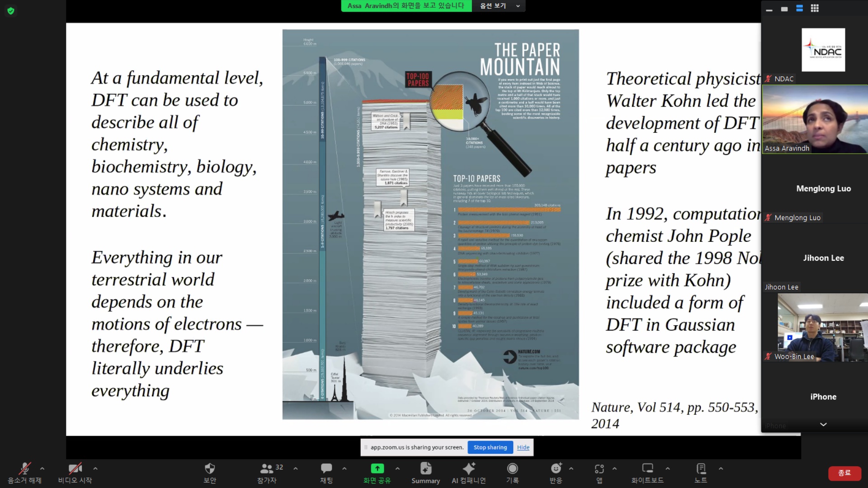The image size is (868, 488).
Task: Expand whiteboard caret beside 화이트보드
Action: pyautogui.click(x=668, y=469)
